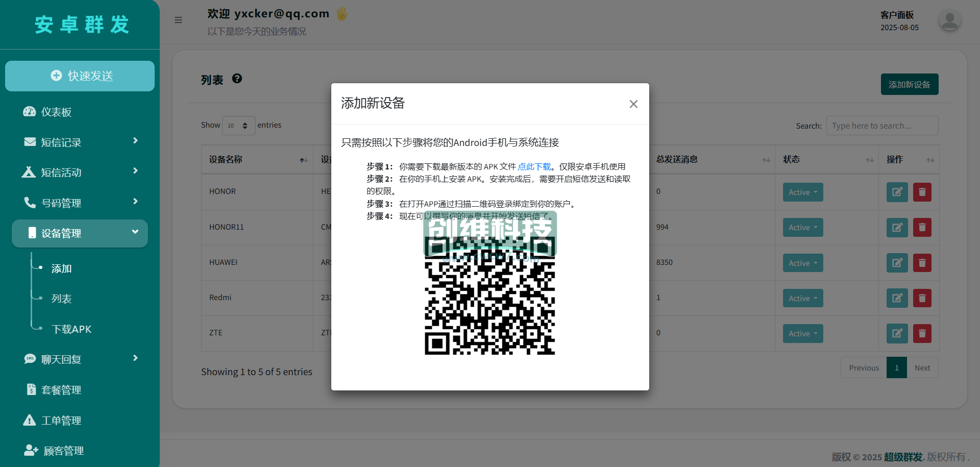Click the 添加新设备 button at top right

(909, 84)
